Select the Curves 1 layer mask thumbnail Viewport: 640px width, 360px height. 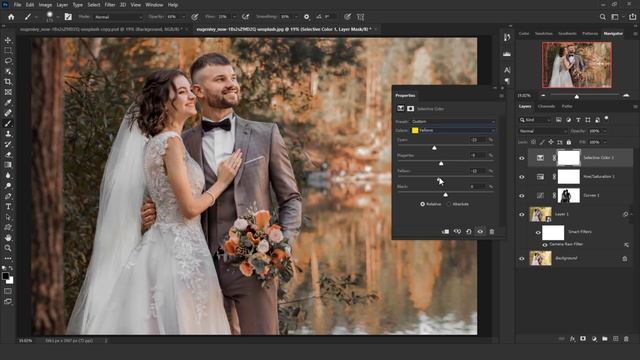(x=568, y=196)
